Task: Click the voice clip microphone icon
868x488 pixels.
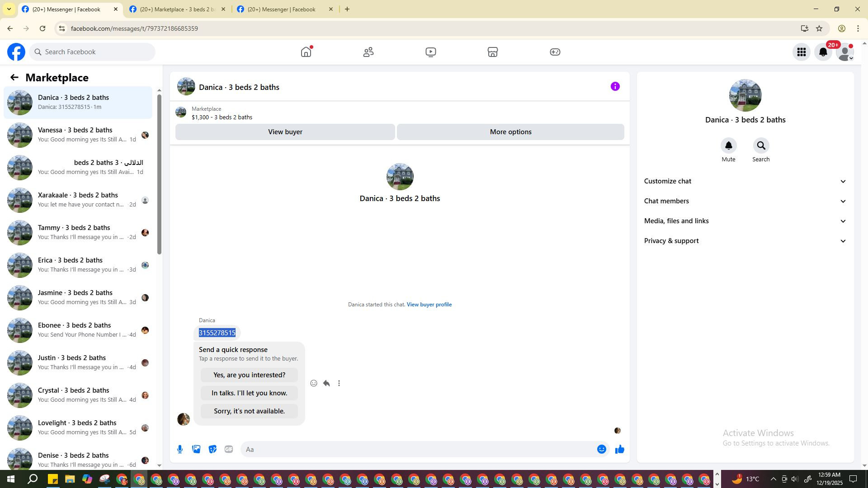Action: (x=180, y=449)
